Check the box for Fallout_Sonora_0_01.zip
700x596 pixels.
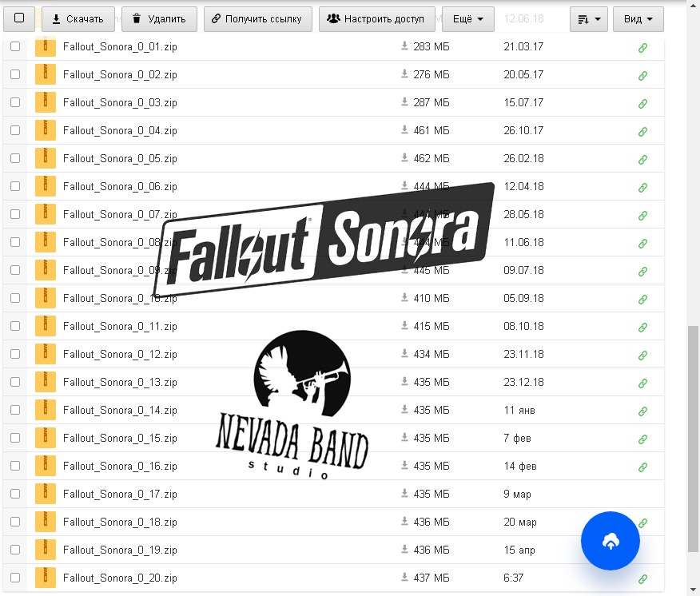(15, 46)
